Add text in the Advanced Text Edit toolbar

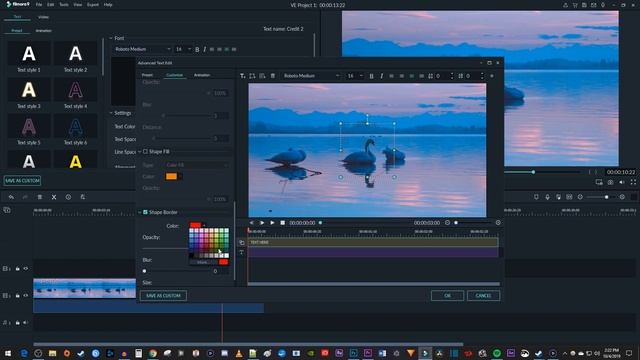[242, 76]
